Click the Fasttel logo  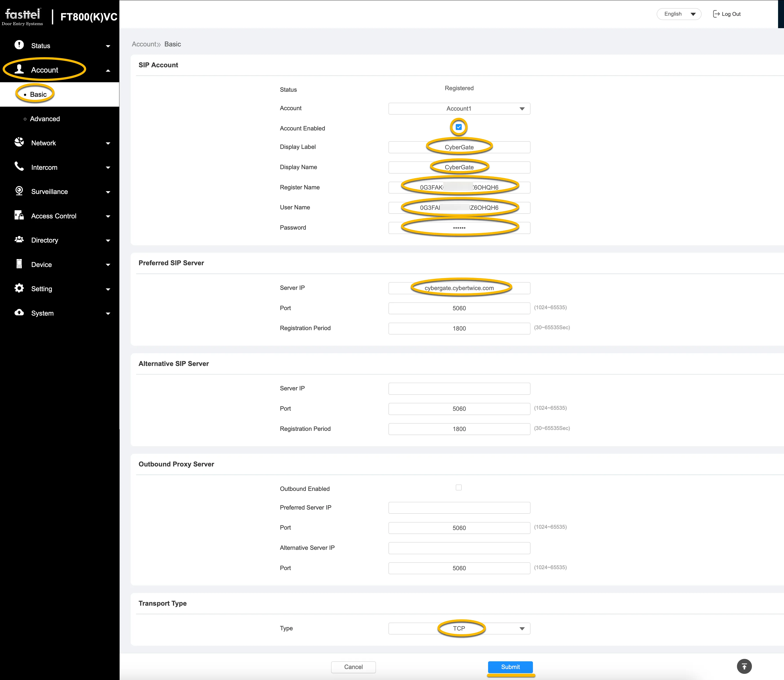coord(23,17)
